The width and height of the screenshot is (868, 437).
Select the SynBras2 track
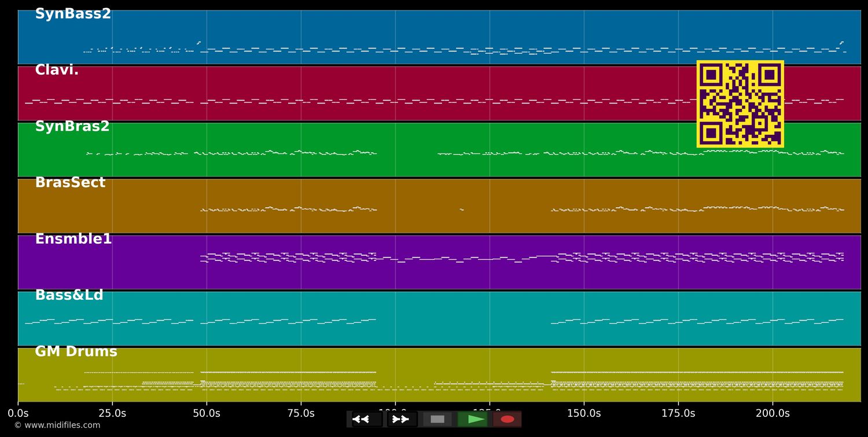(71, 126)
